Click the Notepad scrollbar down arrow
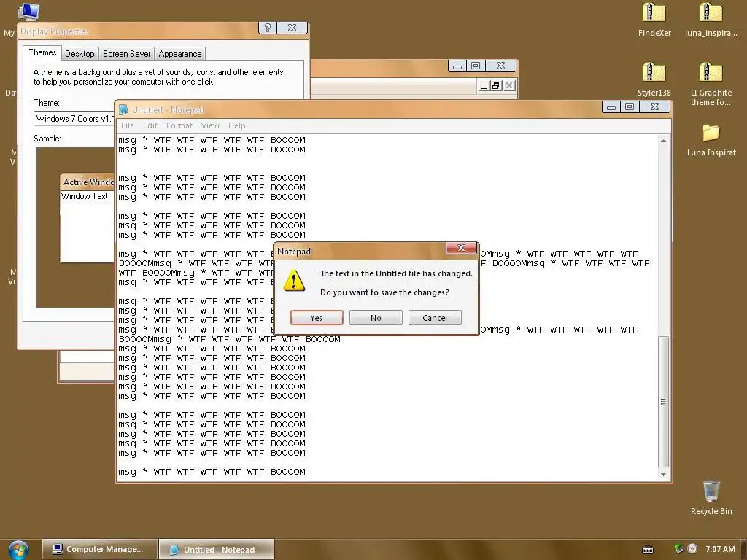The height and width of the screenshot is (560, 747). (663, 474)
